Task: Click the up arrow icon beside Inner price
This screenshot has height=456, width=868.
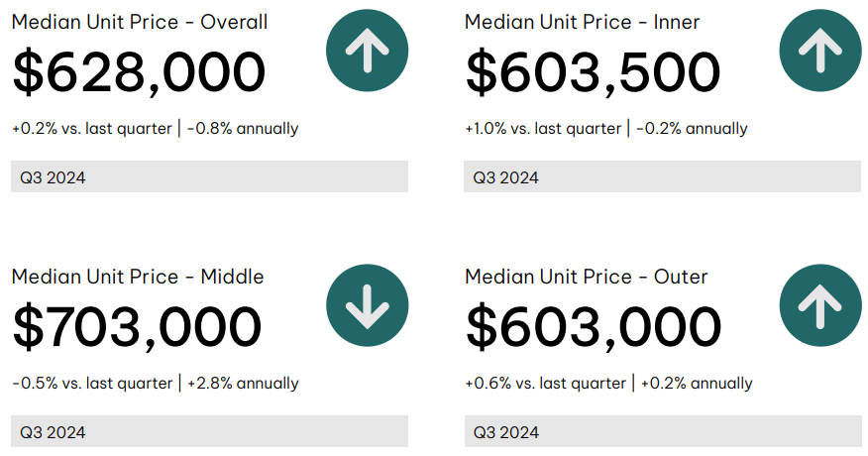Action: (820, 51)
